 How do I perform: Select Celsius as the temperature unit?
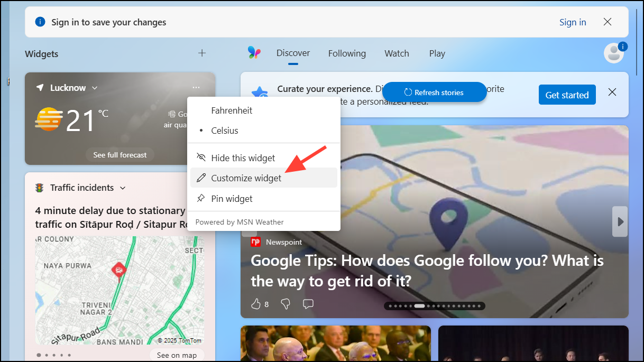225,131
